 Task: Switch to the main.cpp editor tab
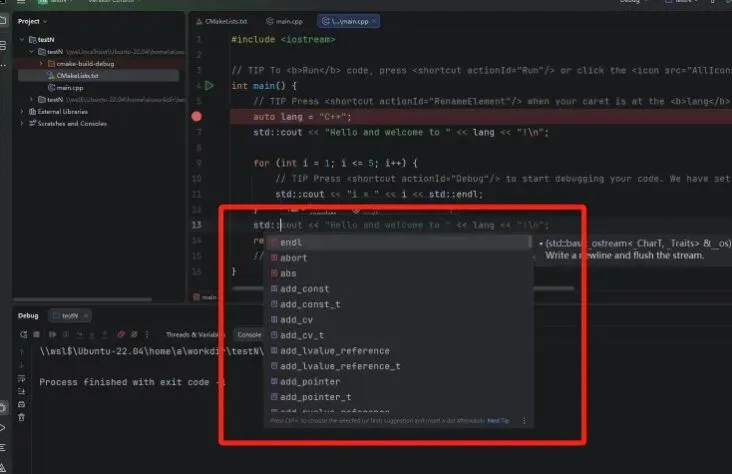pos(284,21)
